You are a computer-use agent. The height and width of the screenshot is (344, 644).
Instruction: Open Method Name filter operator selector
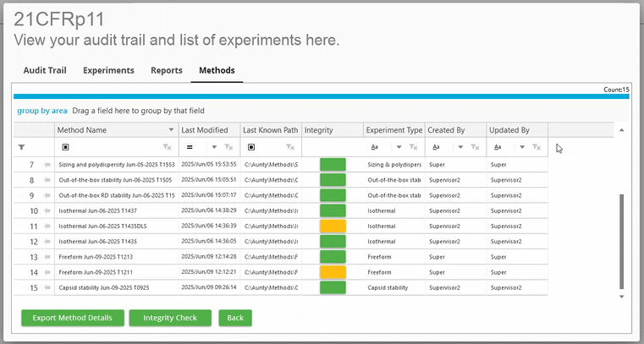[x=66, y=147]
